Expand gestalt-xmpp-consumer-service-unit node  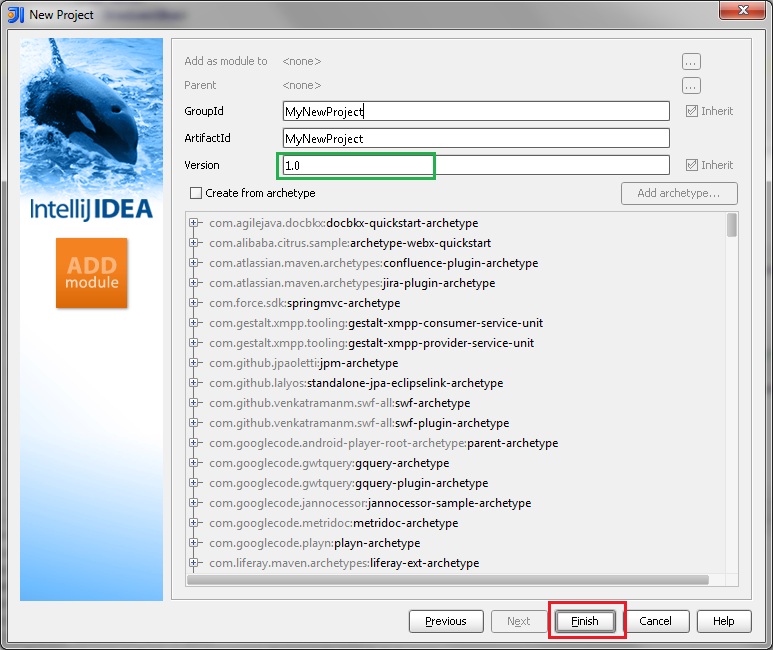[193, 323]
